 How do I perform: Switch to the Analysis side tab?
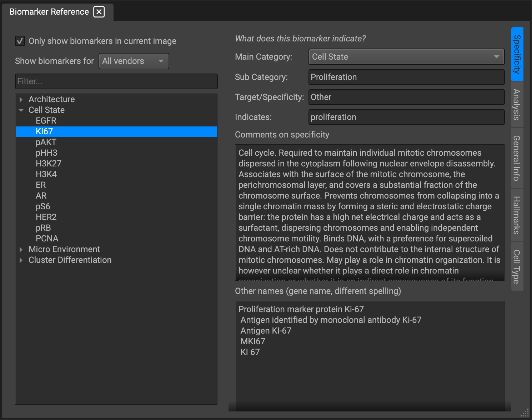(x=517, y=104)
